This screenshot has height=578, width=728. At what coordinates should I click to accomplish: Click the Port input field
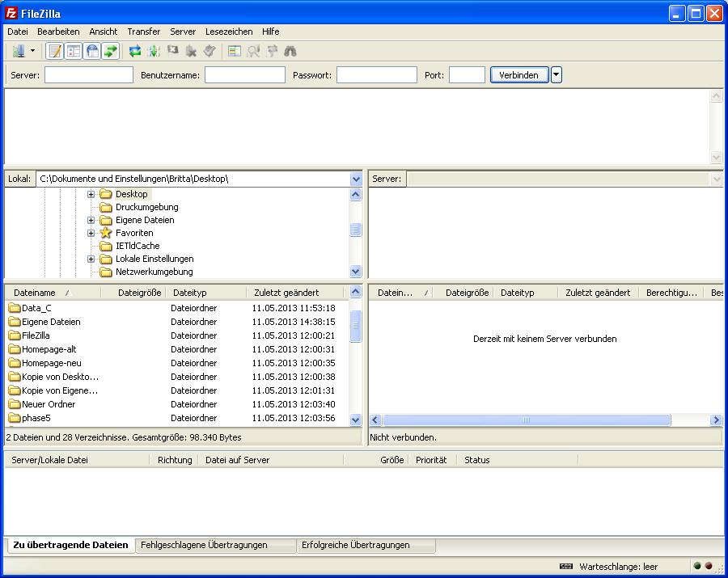pos(467,75)
